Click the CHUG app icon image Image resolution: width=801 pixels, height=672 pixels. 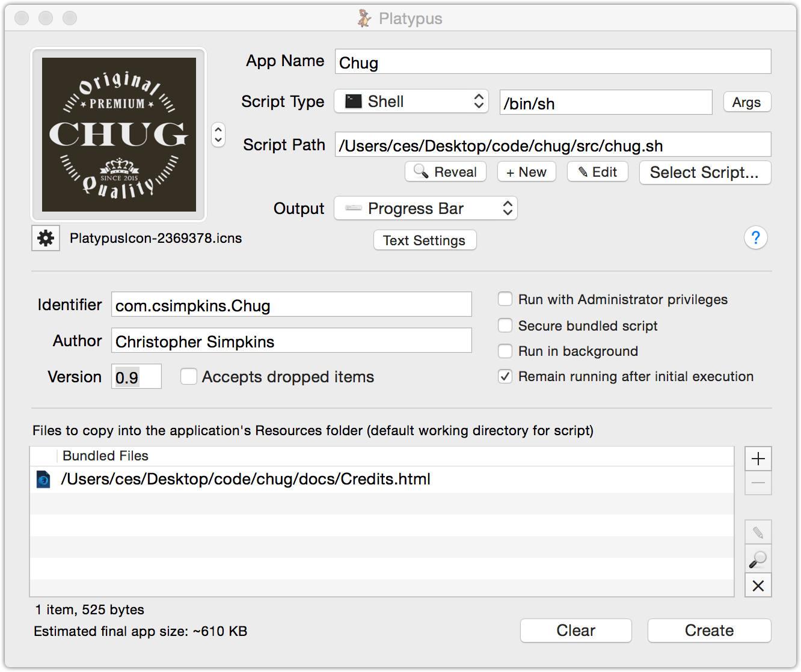pyautogui.click(x=119, y=135)
